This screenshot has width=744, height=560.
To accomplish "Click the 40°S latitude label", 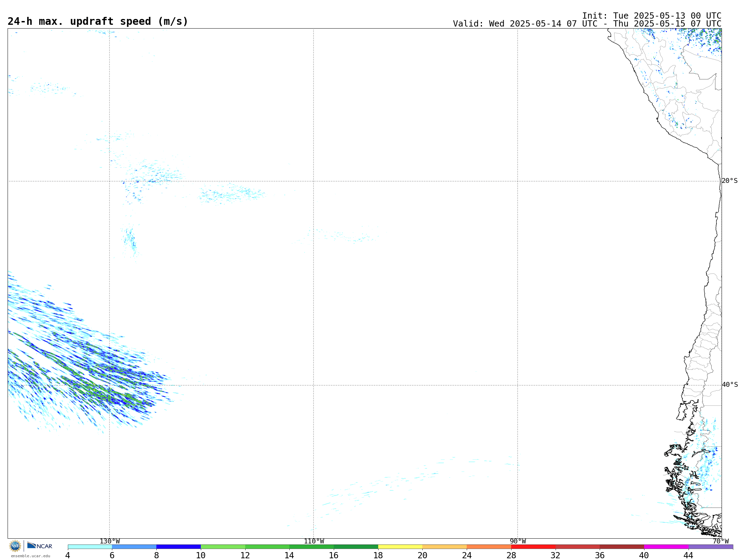I will click(730, 385).
